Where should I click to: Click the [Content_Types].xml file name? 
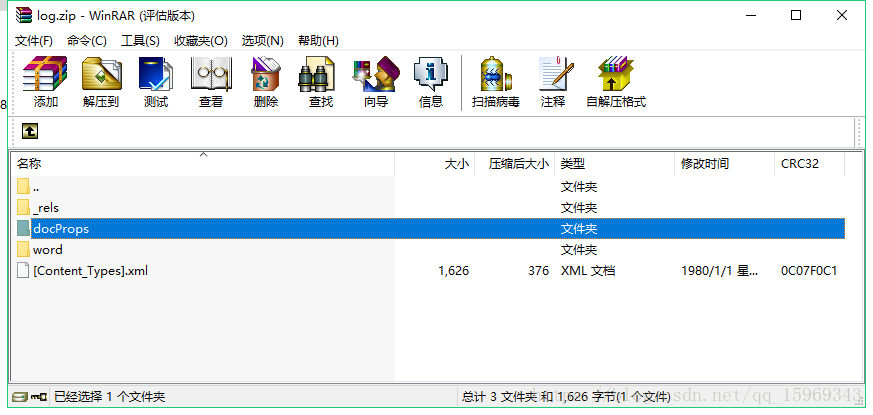point(90,271)
